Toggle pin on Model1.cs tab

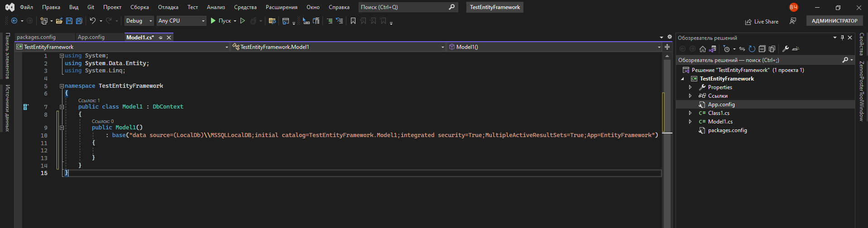coord(161,38)
